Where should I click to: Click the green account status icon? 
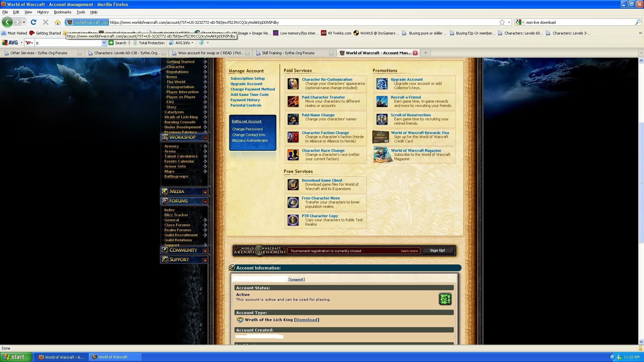tap(445, 299)
